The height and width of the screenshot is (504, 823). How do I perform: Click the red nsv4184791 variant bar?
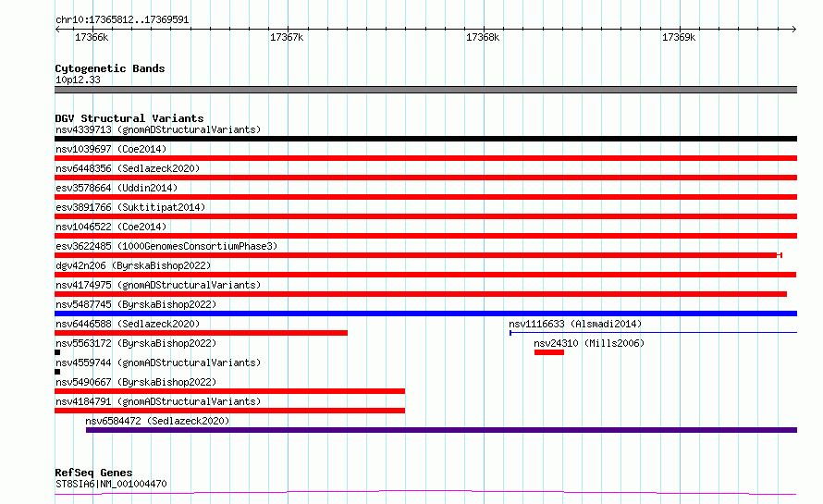(x=230, y=411)
